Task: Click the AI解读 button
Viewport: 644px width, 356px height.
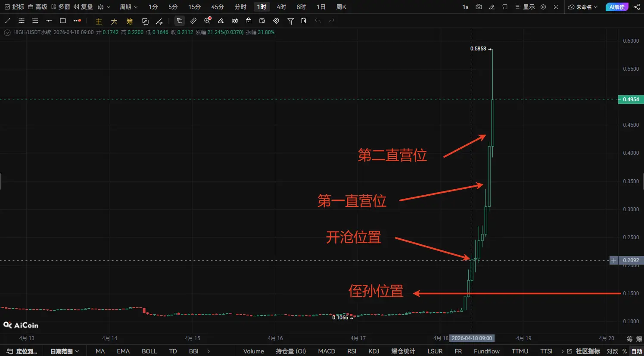Action: point(617,7)
